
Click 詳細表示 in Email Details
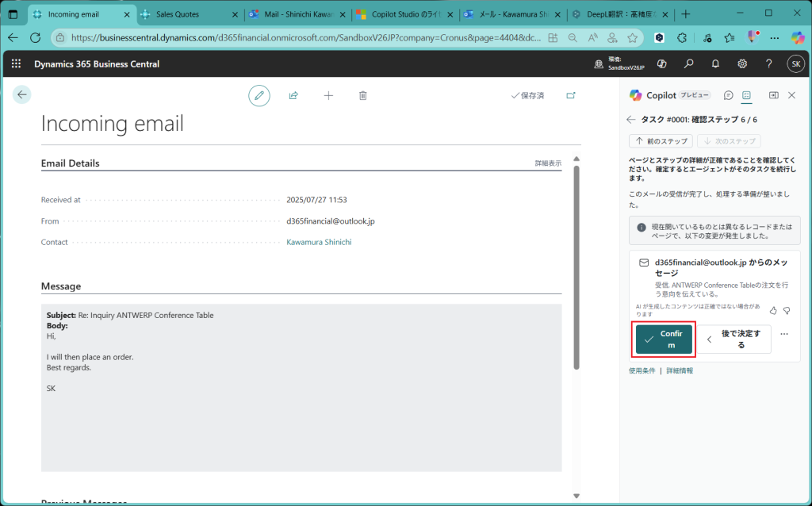tap(548, 163)
